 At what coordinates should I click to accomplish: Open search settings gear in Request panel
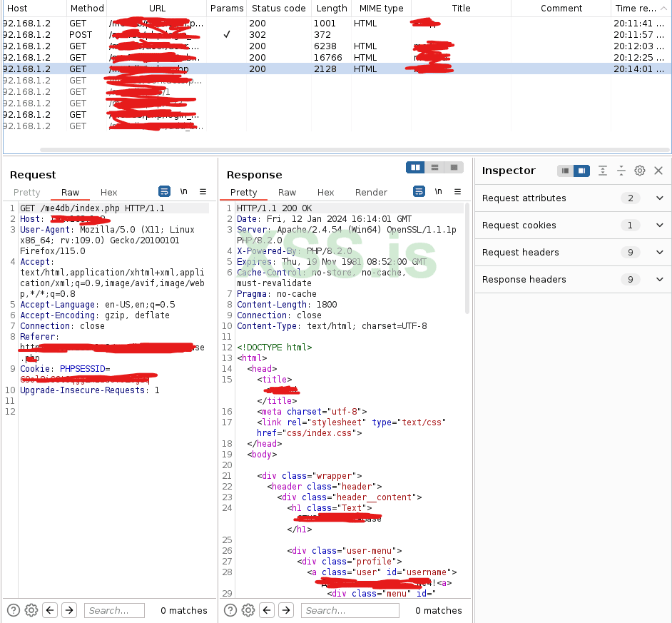pyautogui.click(x=31, y=610)
